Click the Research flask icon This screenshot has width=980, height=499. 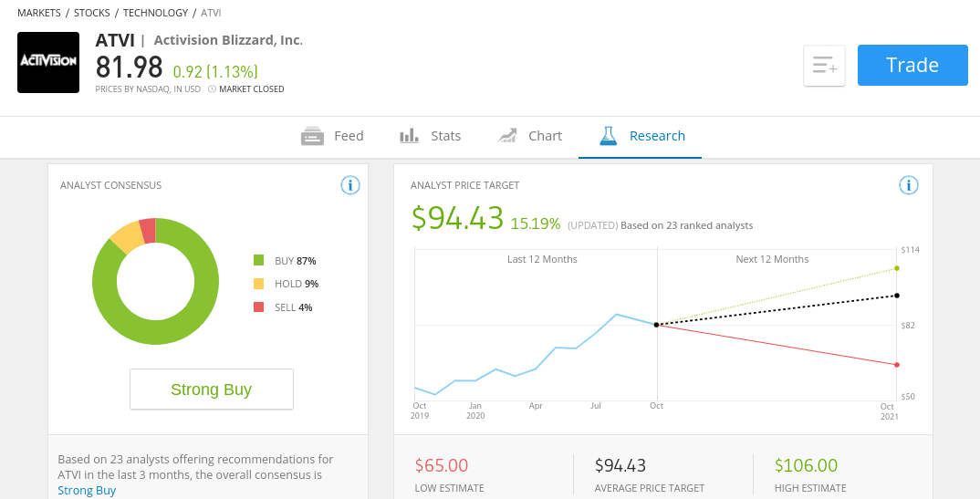pos(608,136)
